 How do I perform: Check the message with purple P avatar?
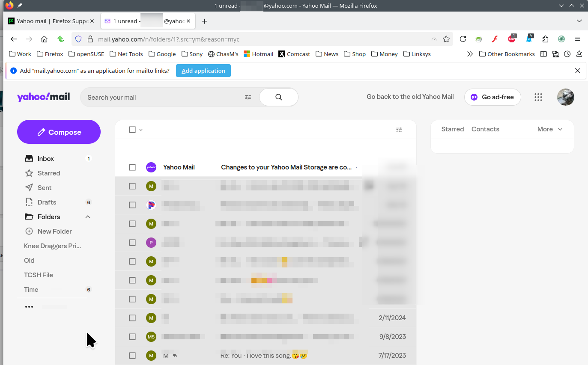pyautogui.click(x=132, y=243)
